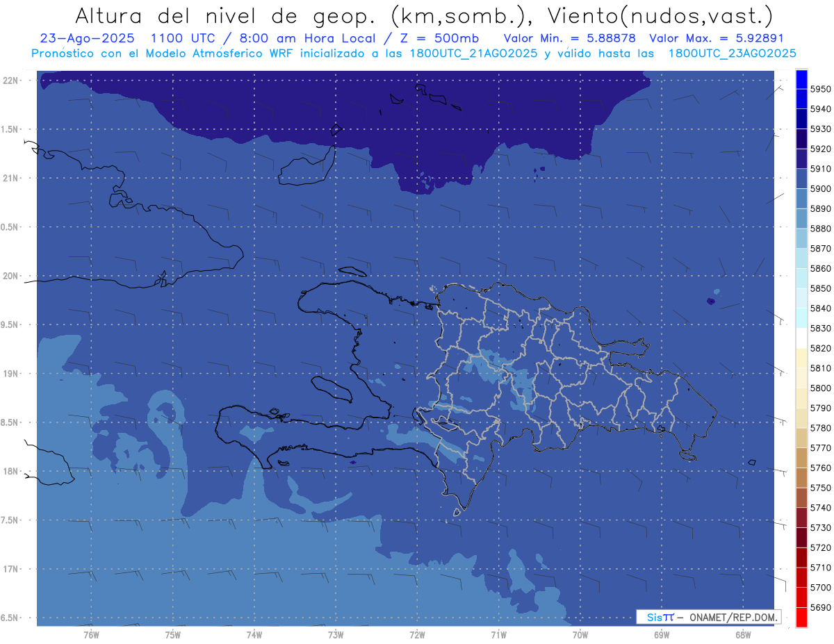Click the '0.5N' latitude label
The width and height of the screenshot is (834, 644).
coord(10,227)
